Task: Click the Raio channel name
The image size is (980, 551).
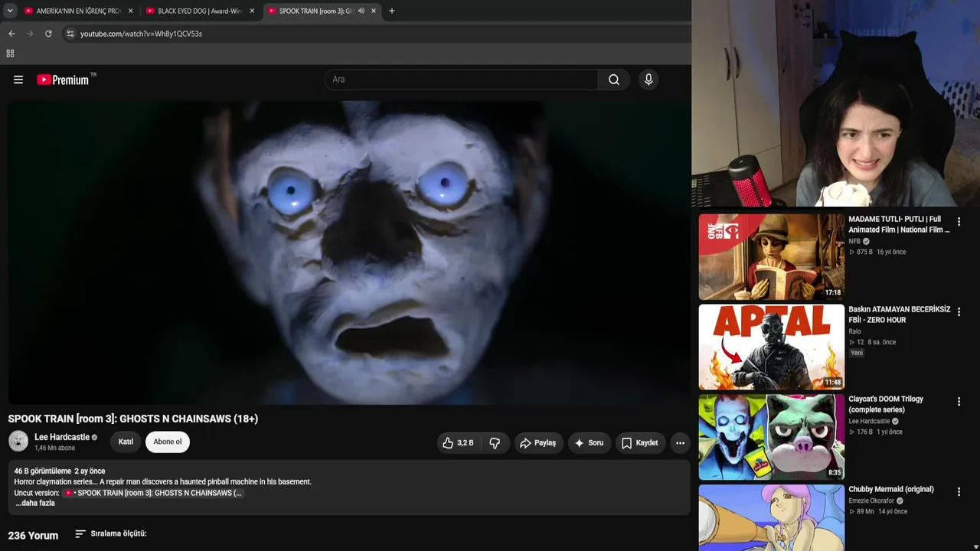Action: 854,331
